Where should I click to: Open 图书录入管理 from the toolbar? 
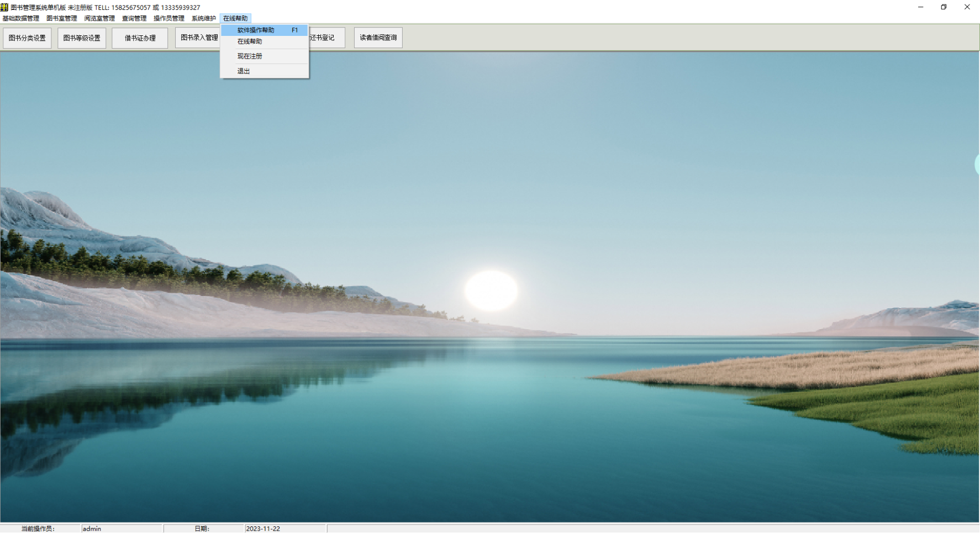coord(198,38)
